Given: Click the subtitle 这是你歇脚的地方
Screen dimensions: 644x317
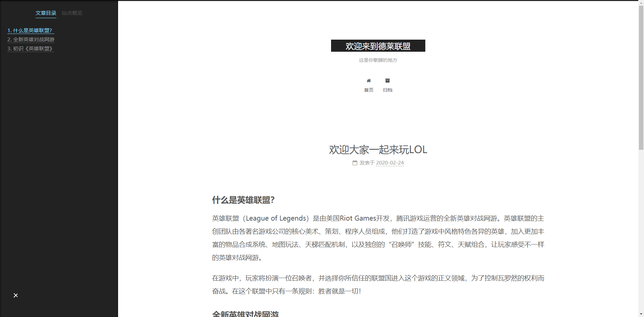Looking at the screenshot, I should 378,60.
